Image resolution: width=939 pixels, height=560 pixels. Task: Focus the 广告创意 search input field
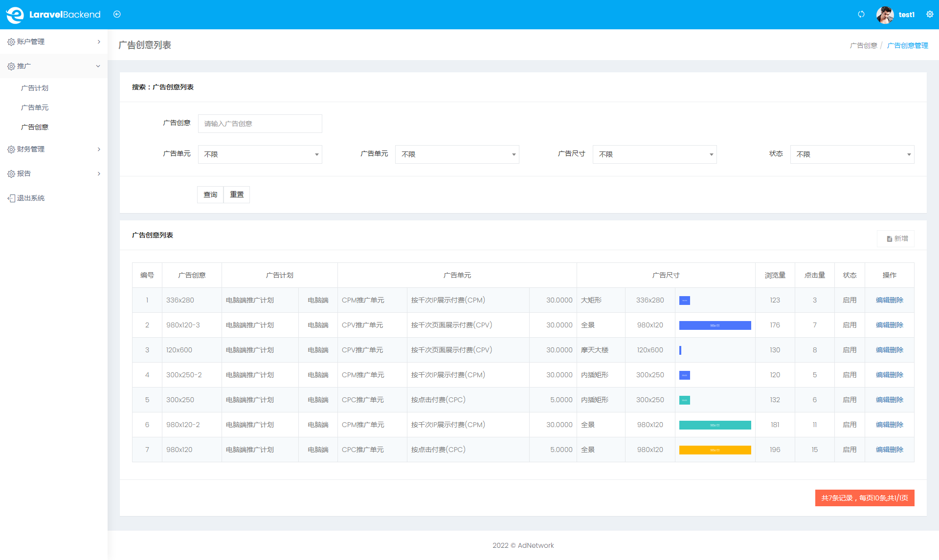click(260, 124)
